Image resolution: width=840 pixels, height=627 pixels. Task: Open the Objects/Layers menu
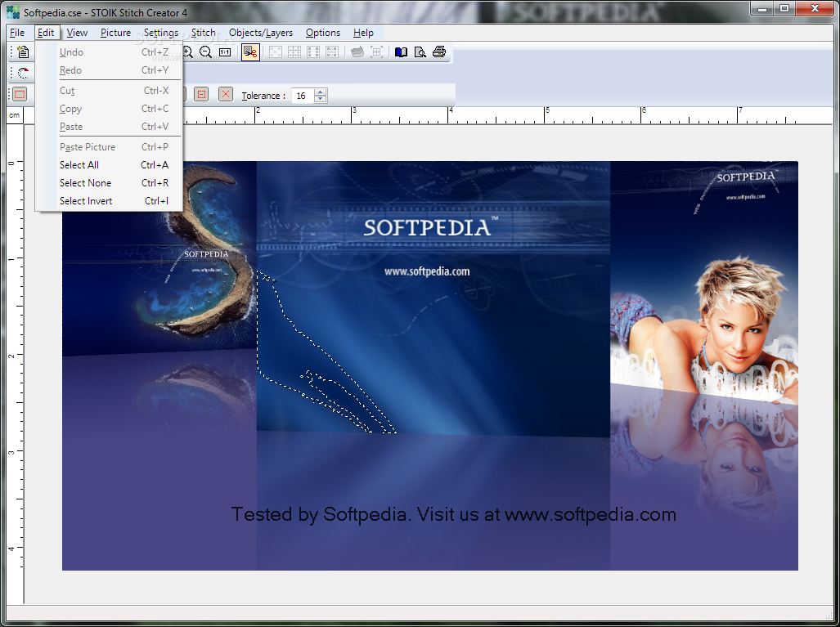(x=261, y=33)
